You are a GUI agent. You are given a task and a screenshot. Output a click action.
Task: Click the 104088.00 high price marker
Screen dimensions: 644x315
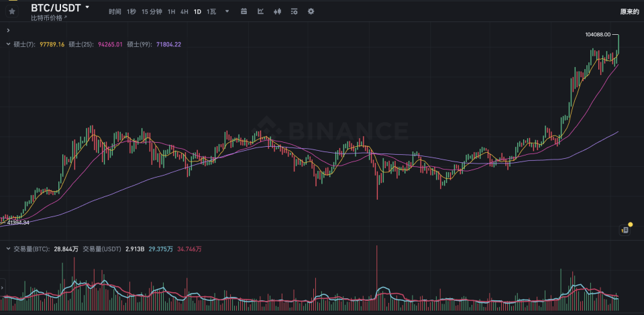[x=598, y=34]
